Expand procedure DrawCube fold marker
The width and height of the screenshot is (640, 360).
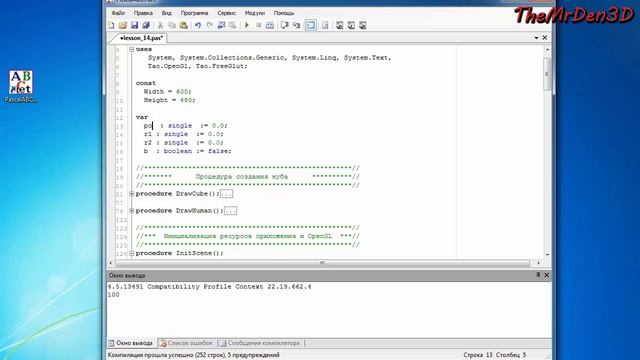[x=131, y=193]
